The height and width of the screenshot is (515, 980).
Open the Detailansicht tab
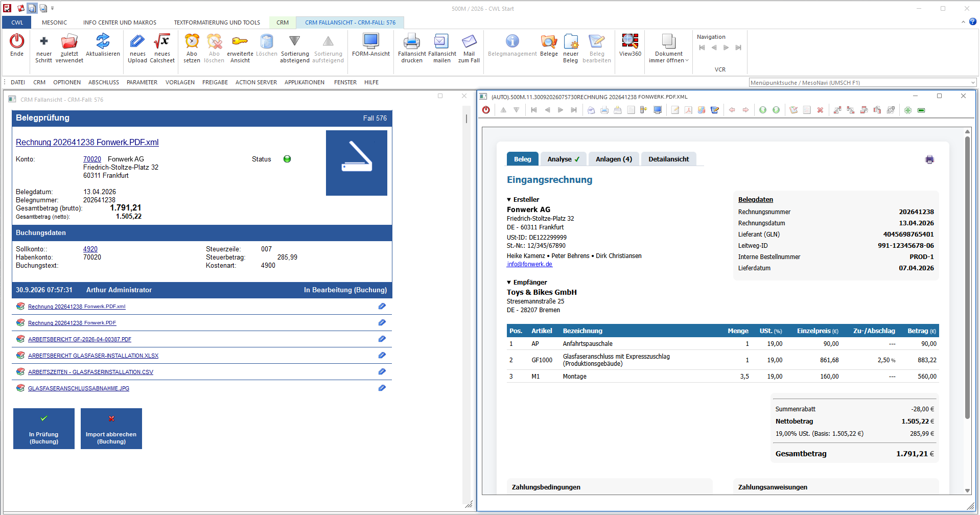tap(668, 159)
